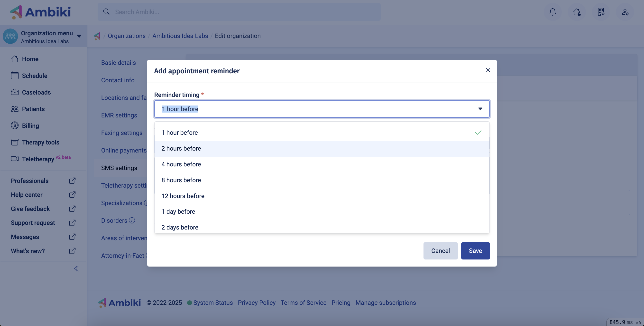644x326 pixels.
Task: Close the Add appointment reminder dialog
Action: [488, 70]
